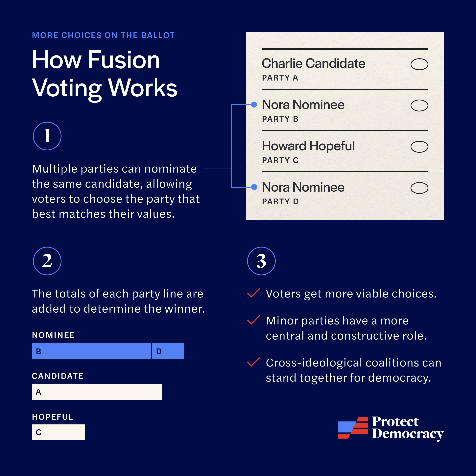The height and width of the screenshot is (476, 476).
Task: Mark the Howard Hopeful ballot oval
Action: [x=419, y=147]
